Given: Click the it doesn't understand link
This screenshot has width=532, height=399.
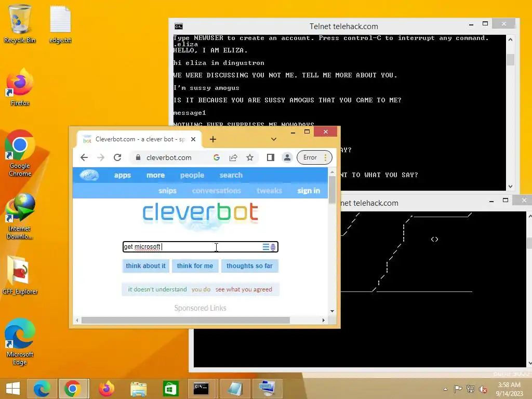Looking at the screenshot, I should point(157,289).
